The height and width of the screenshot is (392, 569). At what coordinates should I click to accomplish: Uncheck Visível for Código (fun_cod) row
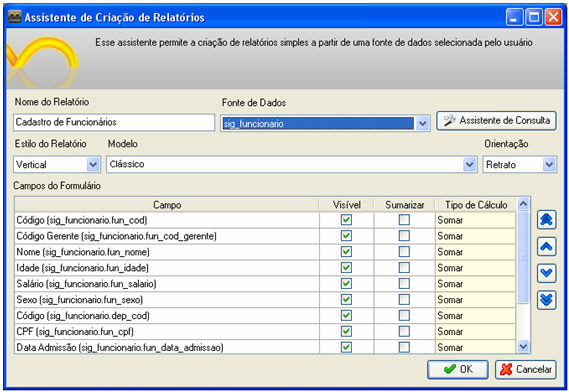tap(346, 220)
